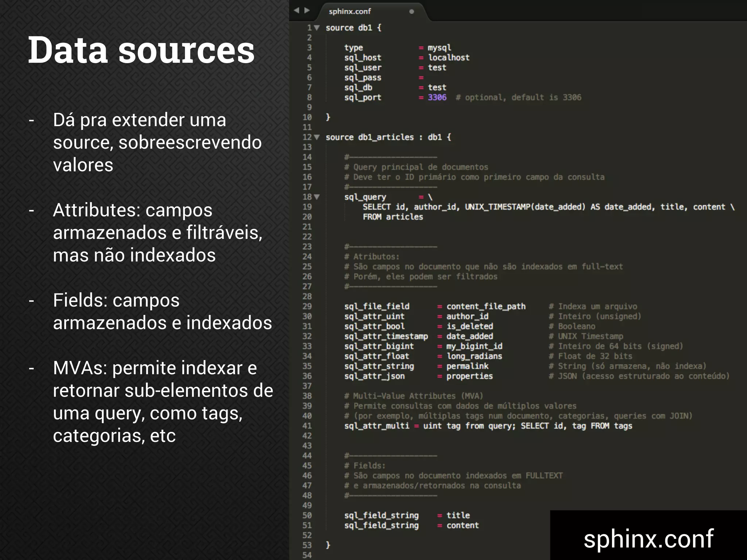
Task: Click the 'title' value on line 50
Action: (x=458, y=516)
